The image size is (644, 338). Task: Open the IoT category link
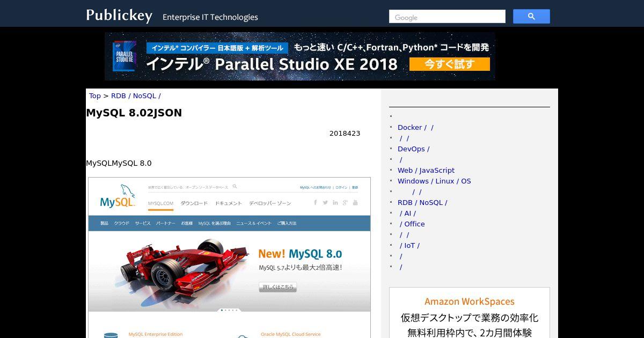[x=409, y=246]
